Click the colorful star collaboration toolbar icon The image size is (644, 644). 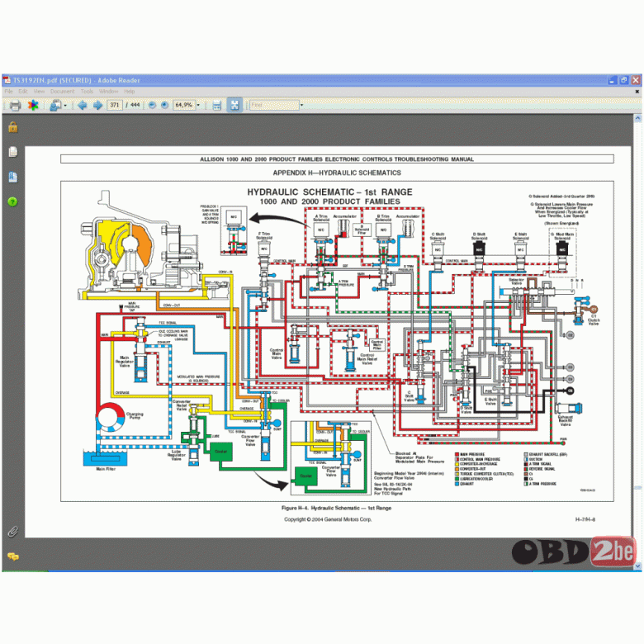click(33, 106)
